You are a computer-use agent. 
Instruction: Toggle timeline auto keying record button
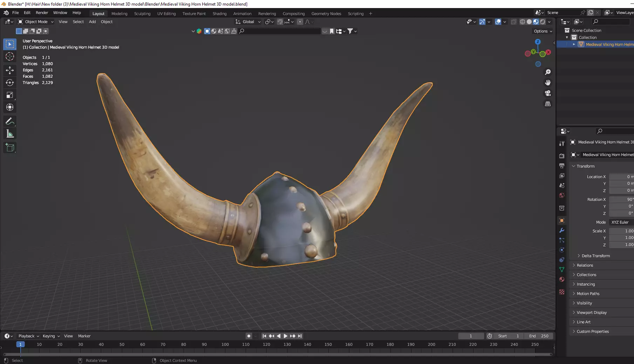pos(248,336)
